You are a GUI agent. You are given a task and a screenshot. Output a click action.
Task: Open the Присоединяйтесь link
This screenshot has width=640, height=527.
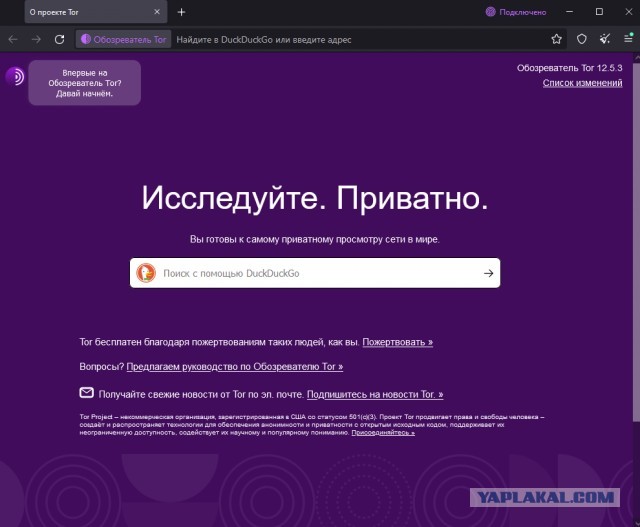pos(383,433)
